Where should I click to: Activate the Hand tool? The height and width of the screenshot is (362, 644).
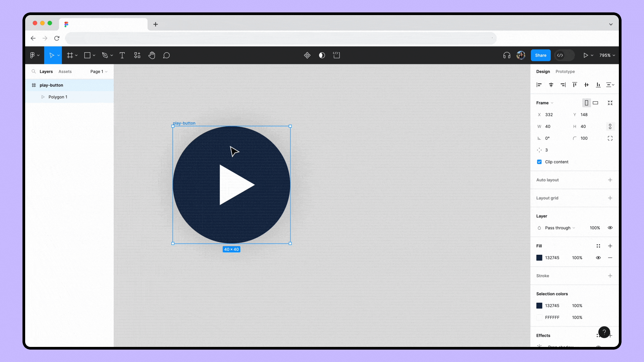(152, 55)
